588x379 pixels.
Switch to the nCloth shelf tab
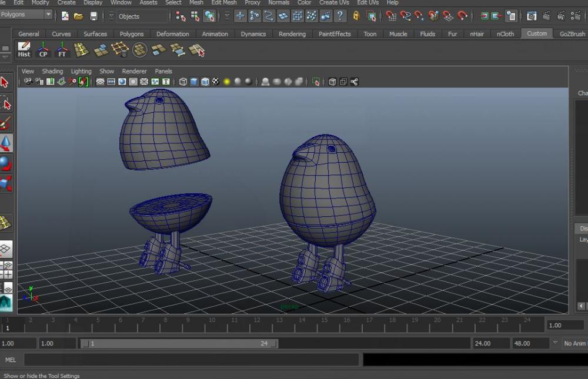pyautogui.click(x=505, y=34)
